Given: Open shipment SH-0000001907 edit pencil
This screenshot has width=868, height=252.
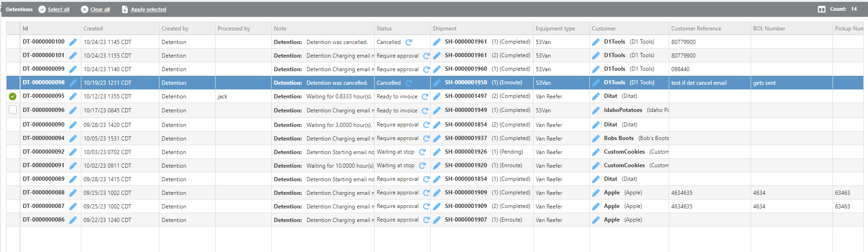Looking at the screenshot, I should (x=437, y=220).
